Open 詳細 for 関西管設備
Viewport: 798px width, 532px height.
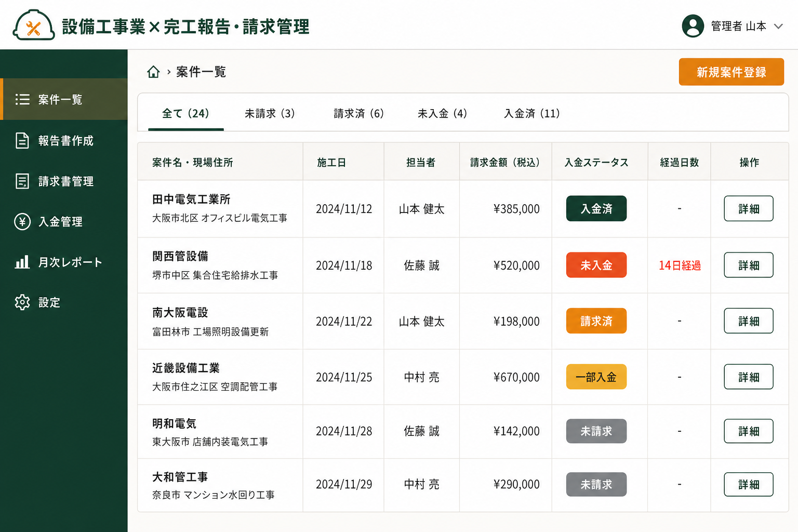click(x=749, y=265)
